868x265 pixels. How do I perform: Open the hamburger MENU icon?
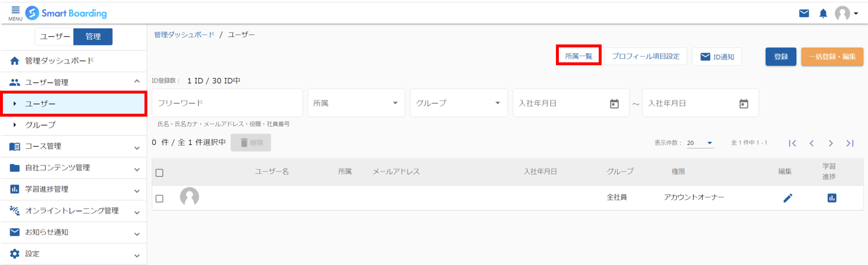tap(16, 12)
